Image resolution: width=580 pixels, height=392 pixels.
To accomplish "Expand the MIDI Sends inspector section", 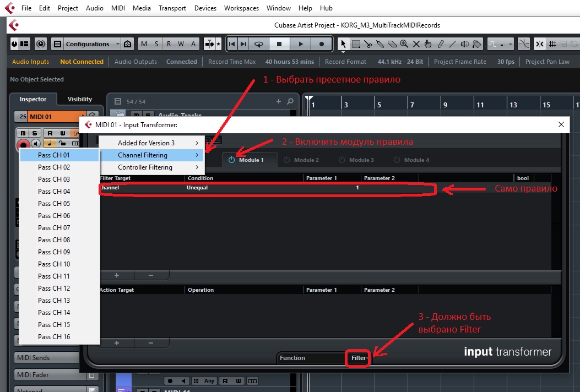I will coord(48,358).
